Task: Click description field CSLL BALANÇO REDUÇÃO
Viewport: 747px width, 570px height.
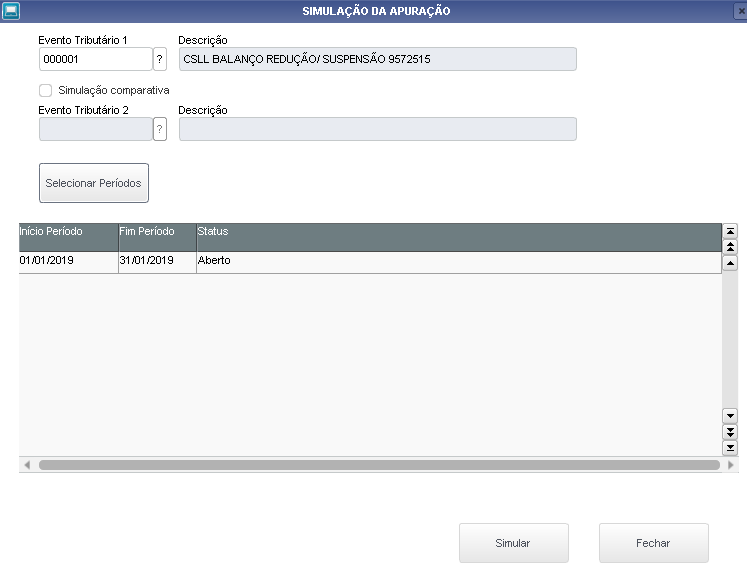Action: pyautogui.click(x=378, y=59)
